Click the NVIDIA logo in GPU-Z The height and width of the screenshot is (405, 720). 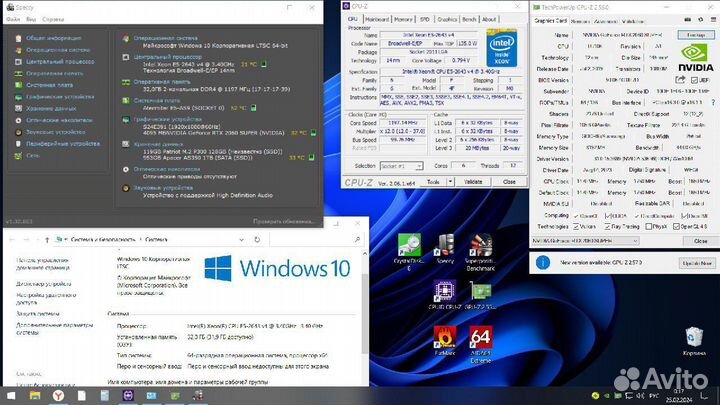pyautogui.click(x=696, y=58)
